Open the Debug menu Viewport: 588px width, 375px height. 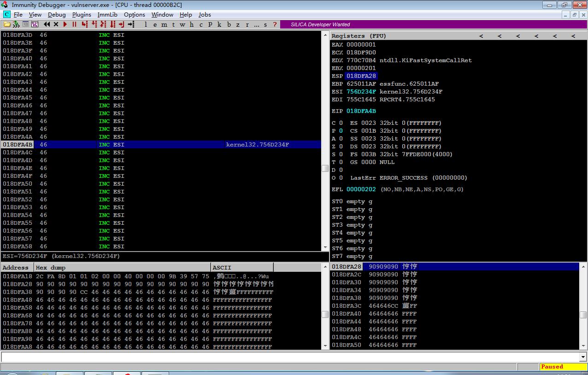pyautogui.click(x=57, y=15)
